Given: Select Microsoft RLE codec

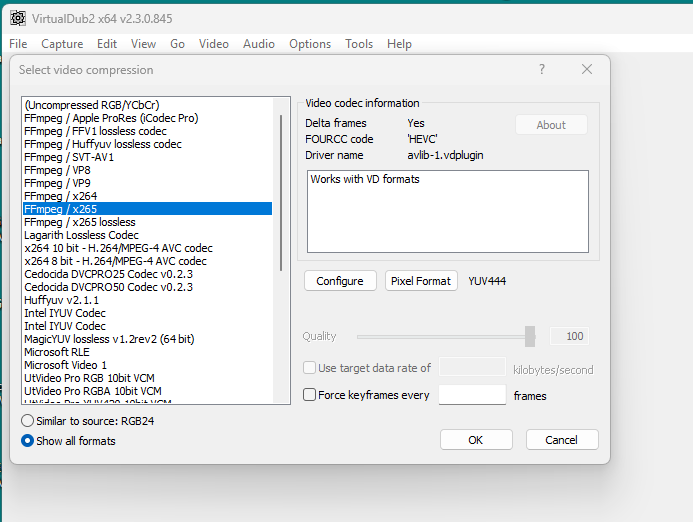Looking at the screenshot, I should click(x=147, y=352).
